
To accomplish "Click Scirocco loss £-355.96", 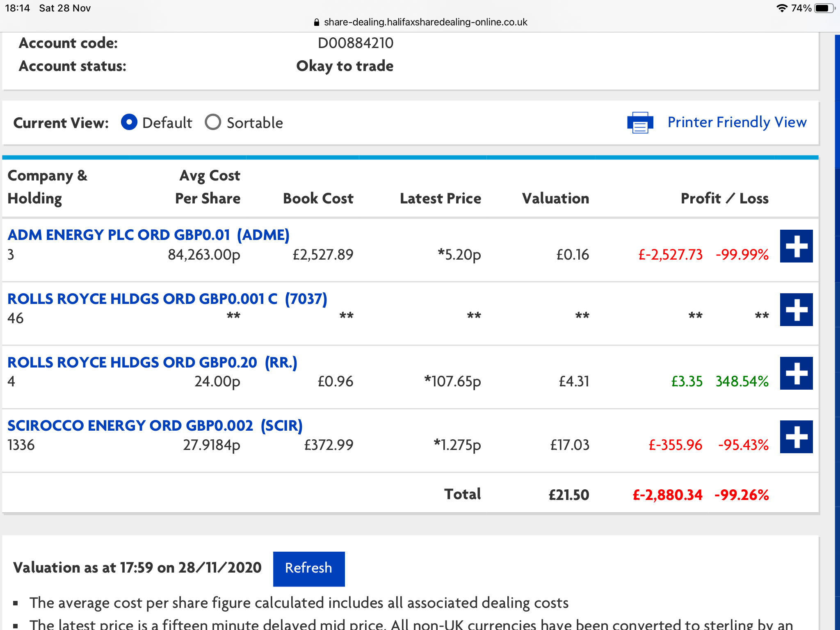I will (676, 445).
